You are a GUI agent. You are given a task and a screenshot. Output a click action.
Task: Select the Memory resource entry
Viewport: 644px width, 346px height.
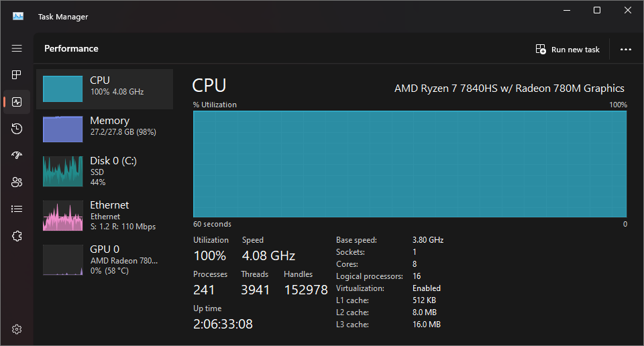tap(105, 129)
